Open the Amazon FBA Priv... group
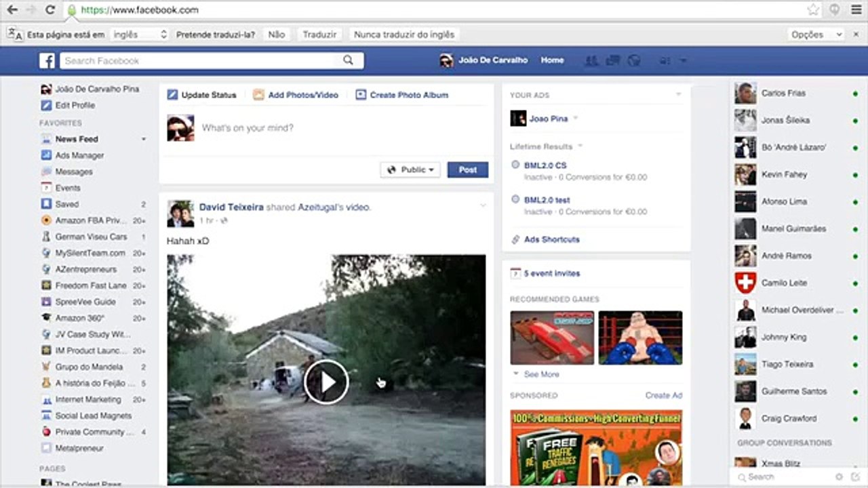Image resolution: width=868 pixels, height=488 pixels. (x=90, y=220)
